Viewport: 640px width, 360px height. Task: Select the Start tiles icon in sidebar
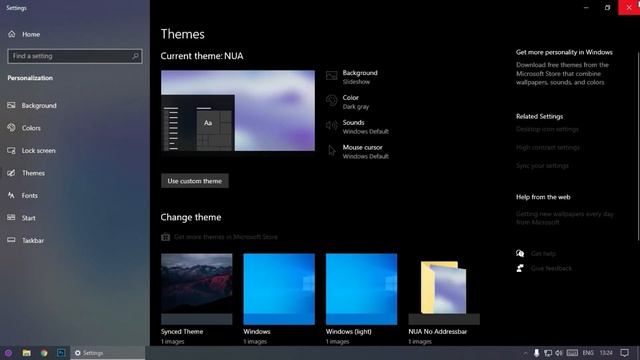[x=11, y=218]
